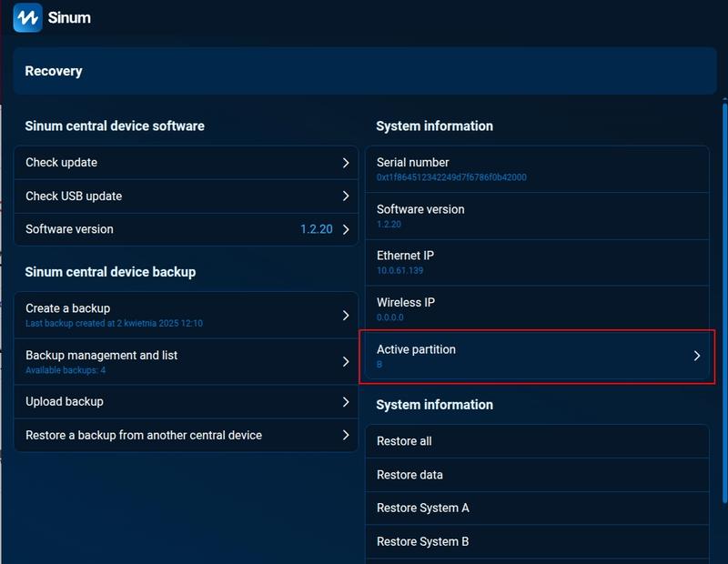728x564 pixels.
Task: Open the Check update row
Action: point(187,163)
